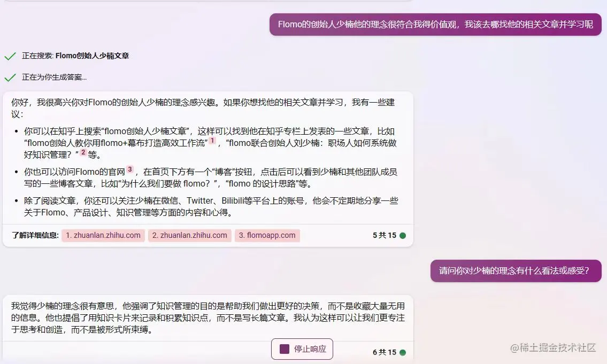
Task: Click the 5 共 15 turn counter
Action: (x=385, y=235)
